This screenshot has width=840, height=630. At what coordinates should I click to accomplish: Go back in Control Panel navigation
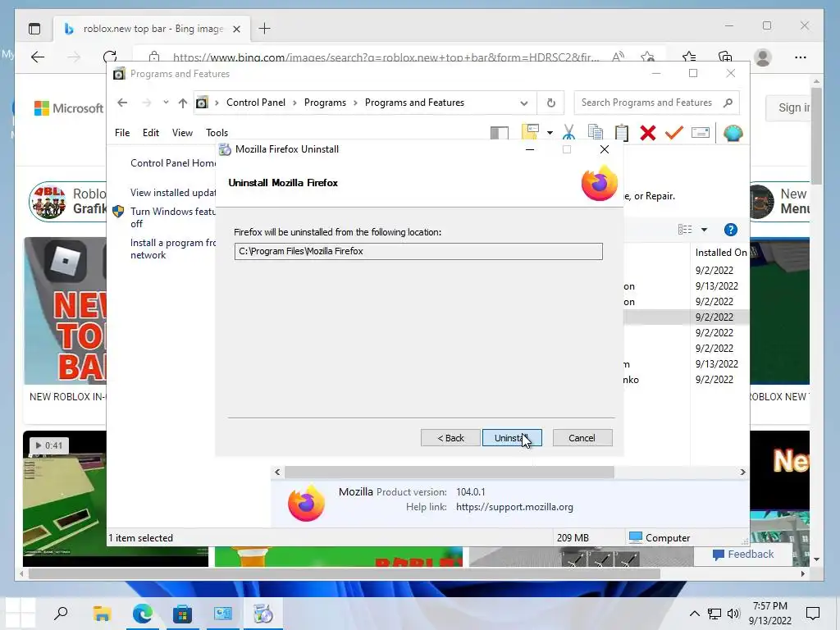[x=122, y=103]
